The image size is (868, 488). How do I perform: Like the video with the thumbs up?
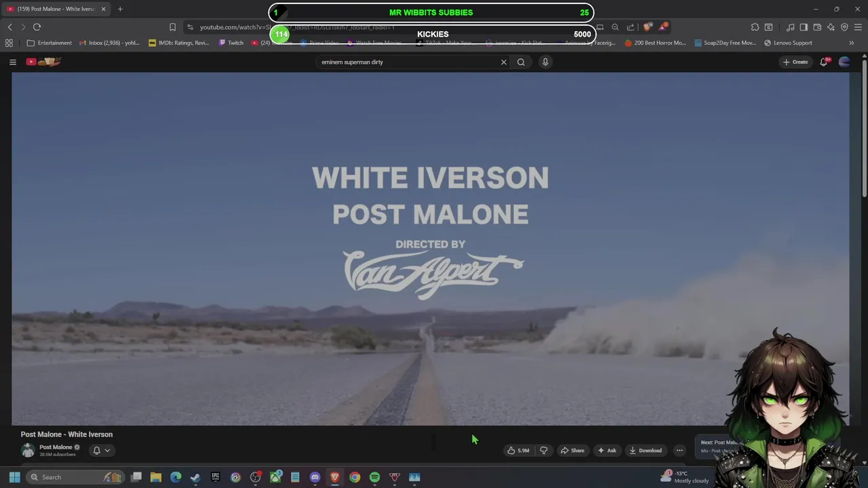[x=519, y=450]
